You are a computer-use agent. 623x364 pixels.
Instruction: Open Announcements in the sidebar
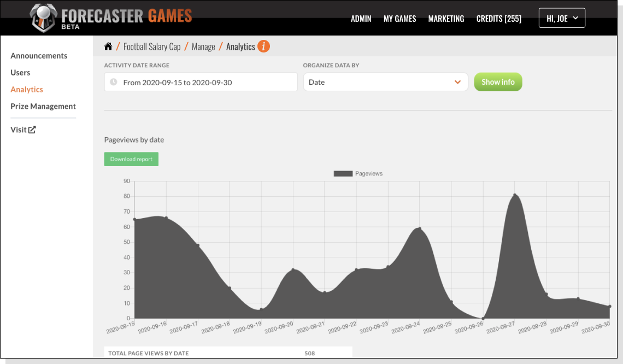point(39,56)
